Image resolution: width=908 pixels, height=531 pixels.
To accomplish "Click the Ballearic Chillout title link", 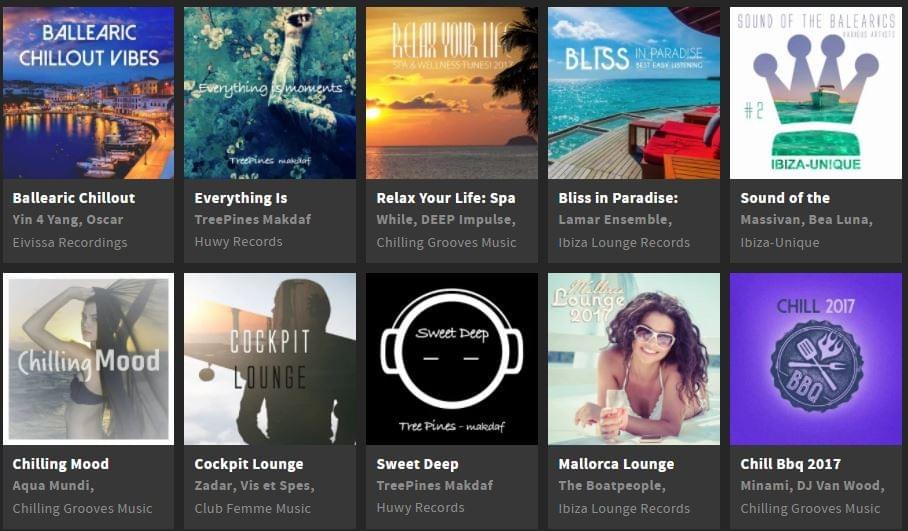I will click(74, 198).
